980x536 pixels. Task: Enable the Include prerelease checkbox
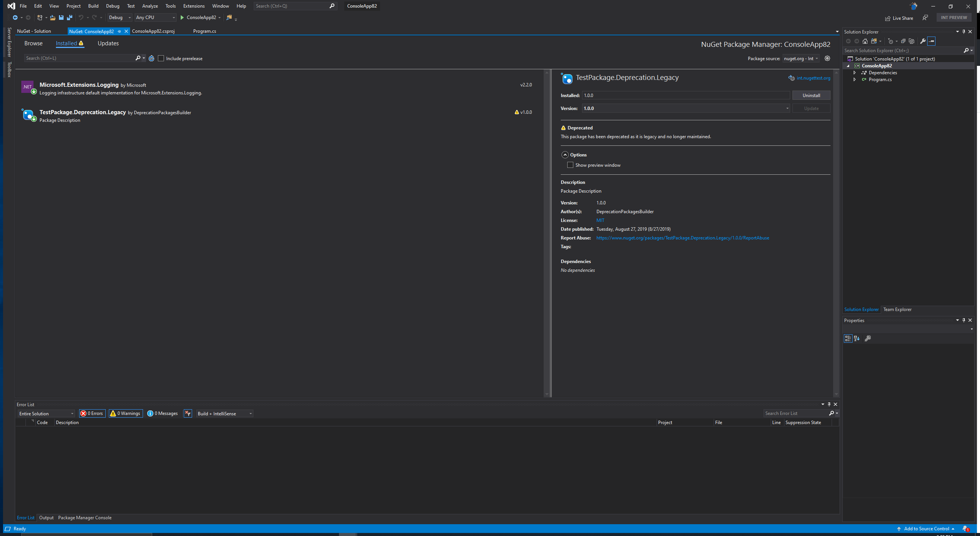click(161, 58)
